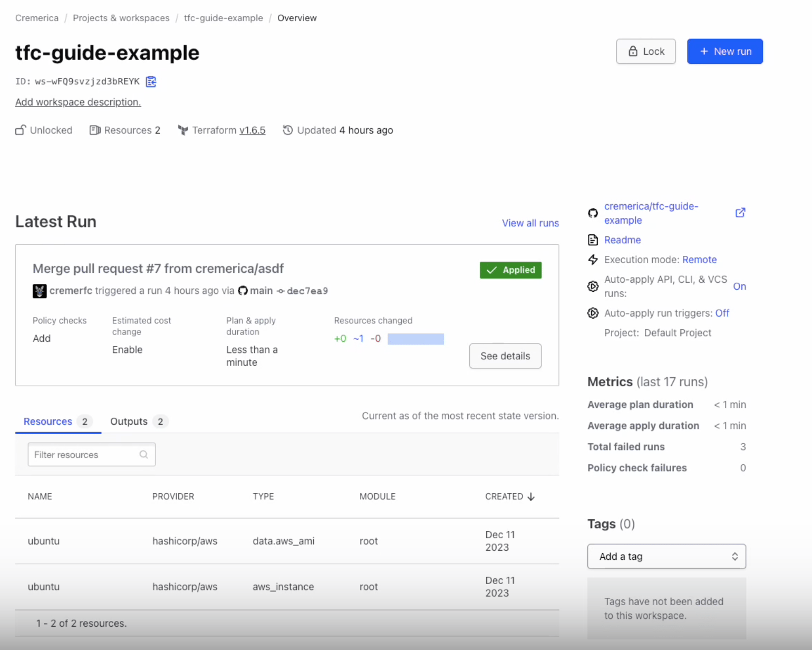Click the Readme document icon
This screenshot has height=650, width=812.
click(x=593, y=240)
